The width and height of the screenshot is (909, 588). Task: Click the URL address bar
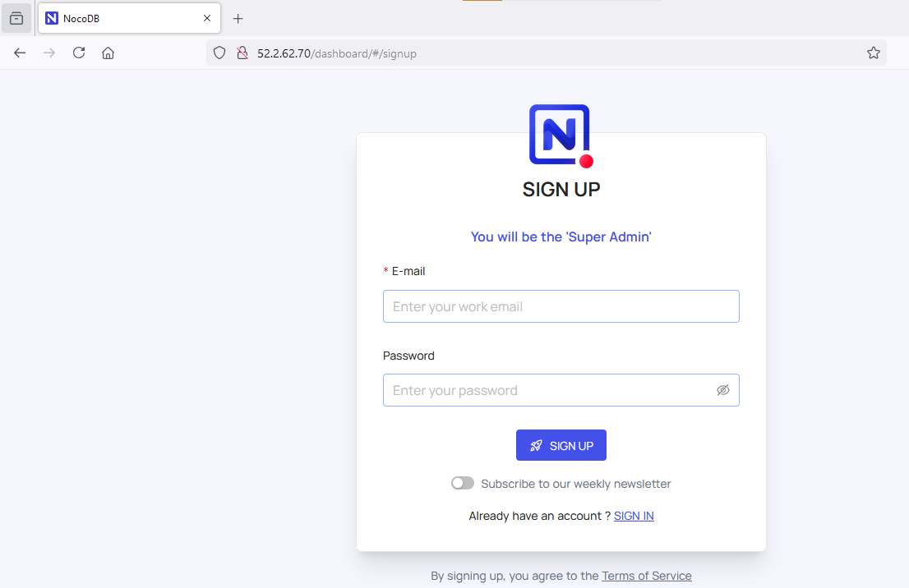(x=546, y=53)
